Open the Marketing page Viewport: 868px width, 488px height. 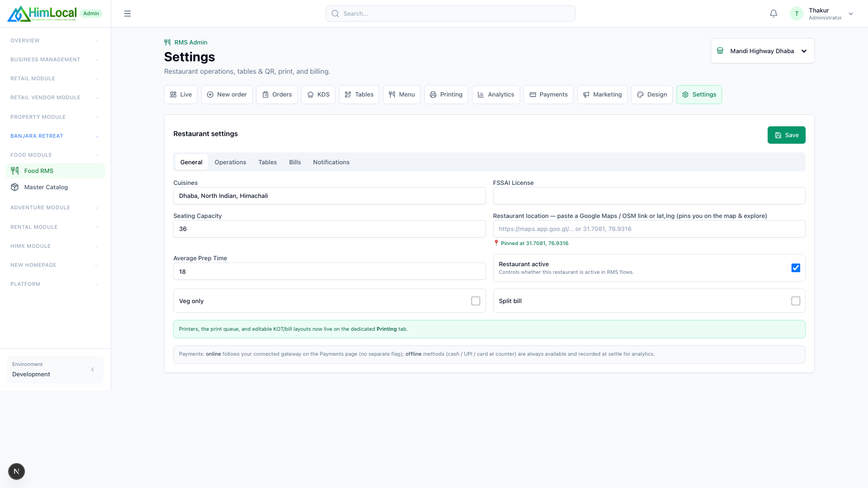[602, 94]
